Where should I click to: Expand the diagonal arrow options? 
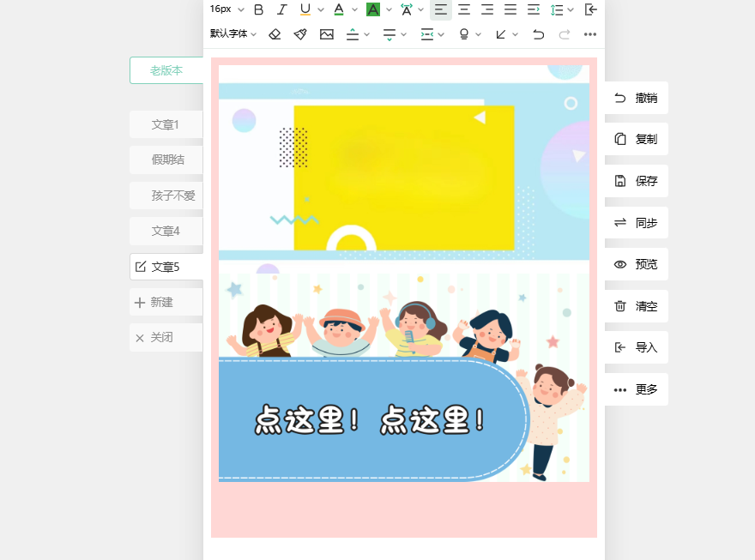(516, 34)
